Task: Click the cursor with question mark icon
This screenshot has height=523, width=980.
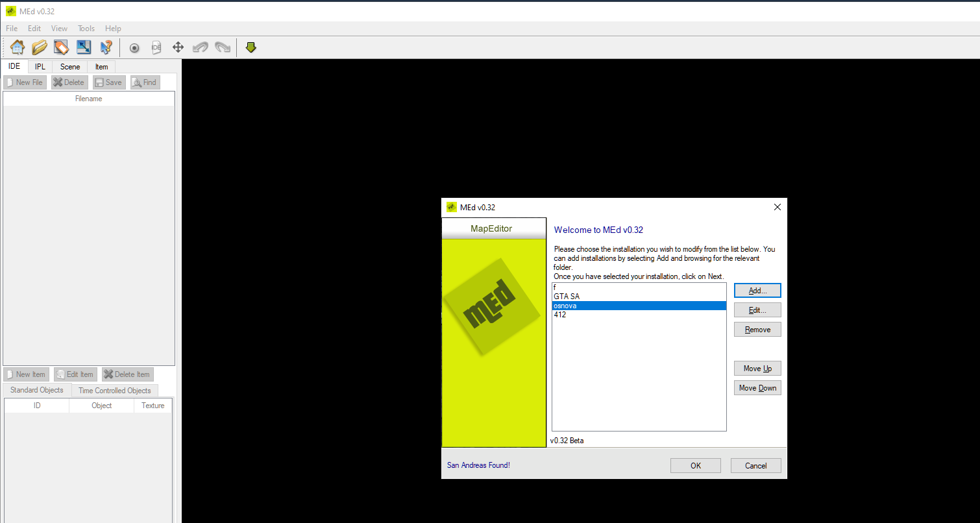Action: [x=106, y=47]
